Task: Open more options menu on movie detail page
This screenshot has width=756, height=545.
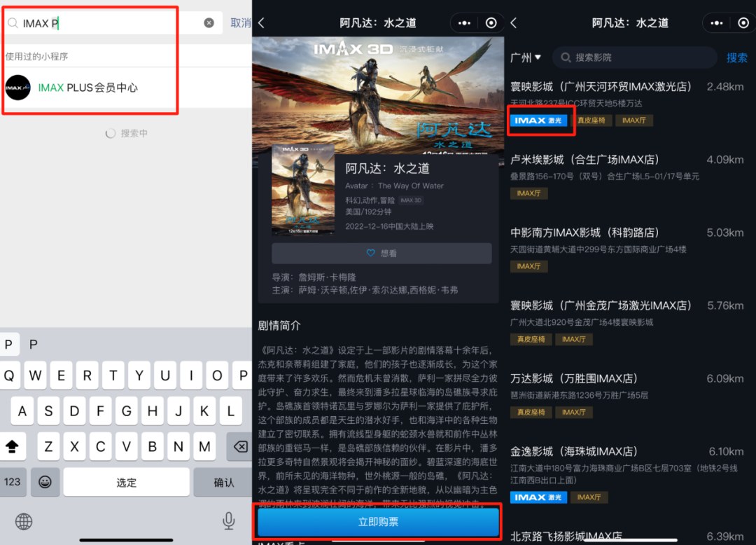Action: [464, 22]
